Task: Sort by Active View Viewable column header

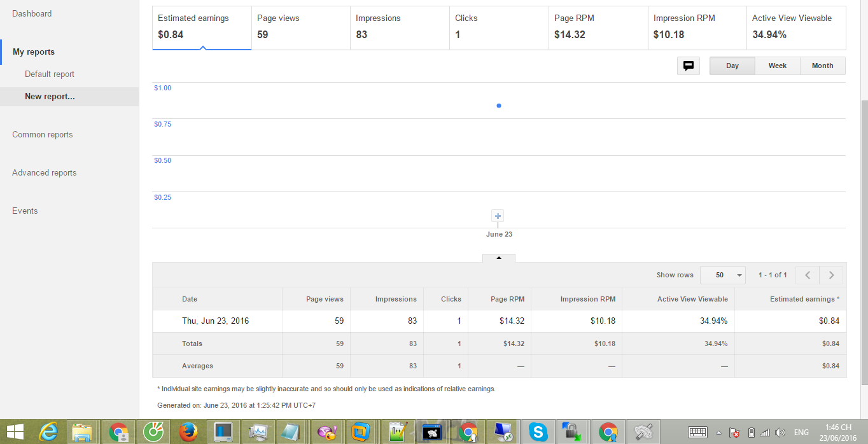Action: 692,299
